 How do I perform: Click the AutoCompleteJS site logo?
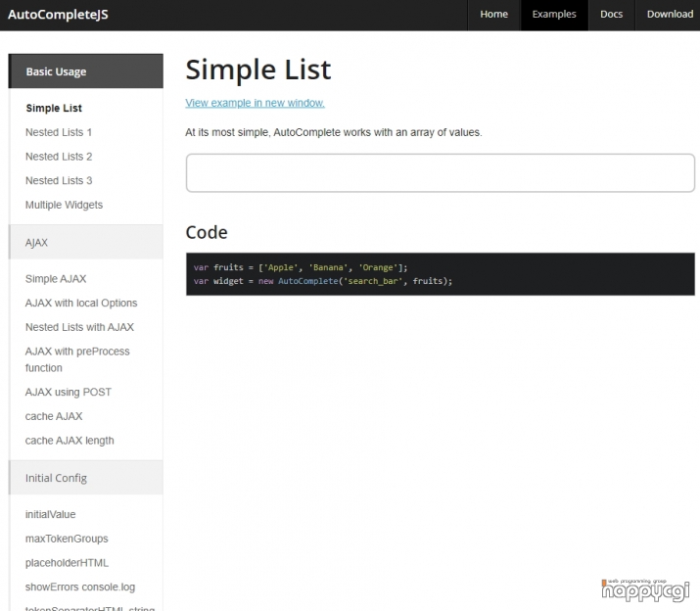[58, 15]
